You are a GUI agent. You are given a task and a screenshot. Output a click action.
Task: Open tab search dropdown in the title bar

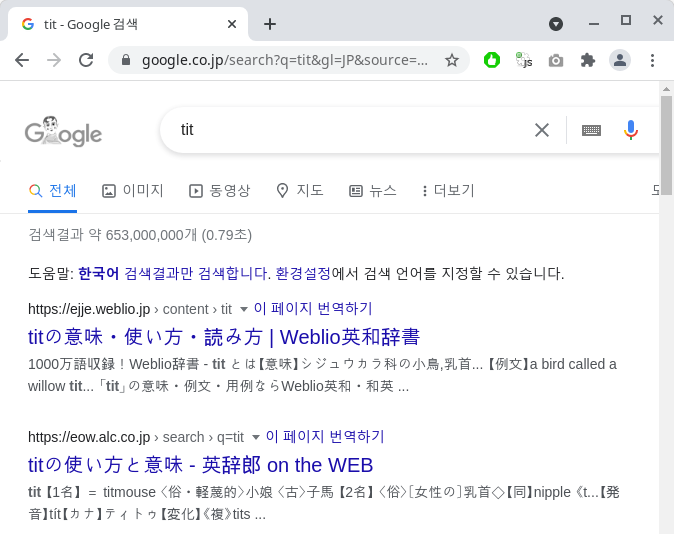(x=556, y=24)
